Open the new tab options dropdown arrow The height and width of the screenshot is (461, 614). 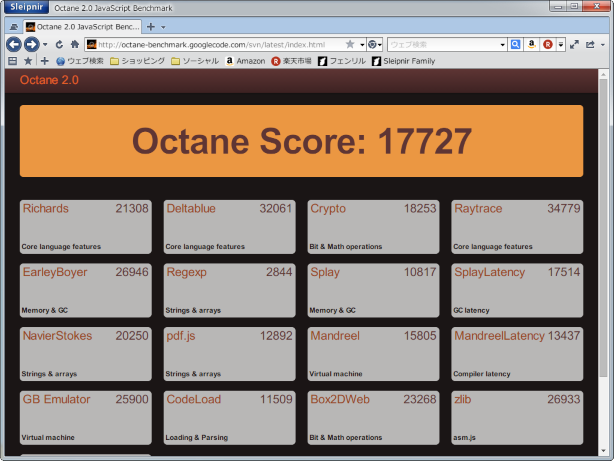tap(163, 27)
